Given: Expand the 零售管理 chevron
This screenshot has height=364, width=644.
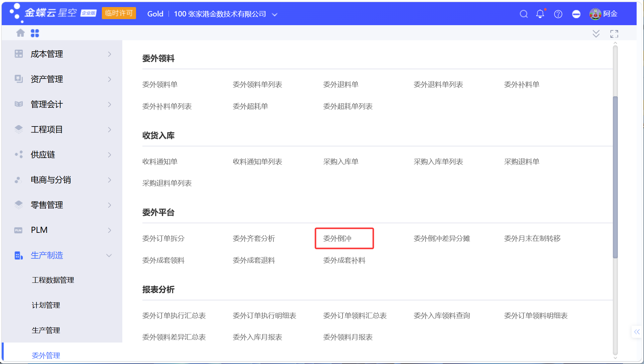Looking at the screenshot, I should 110,205.
